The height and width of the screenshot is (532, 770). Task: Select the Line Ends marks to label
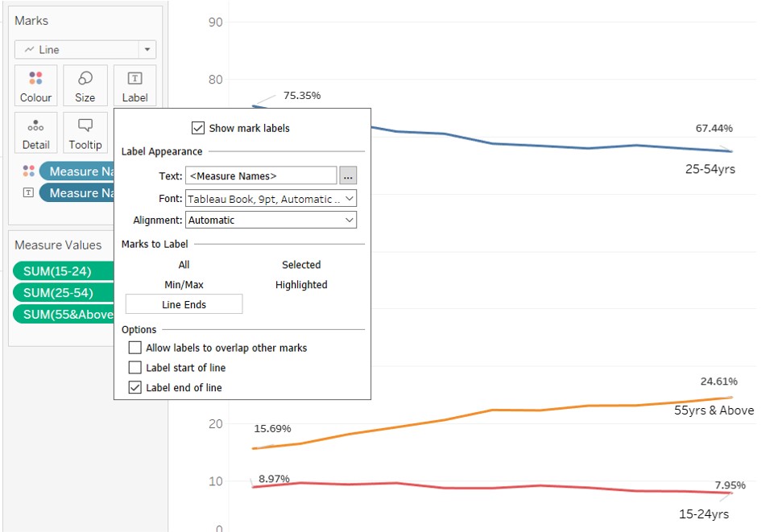(x=183, y=303)
